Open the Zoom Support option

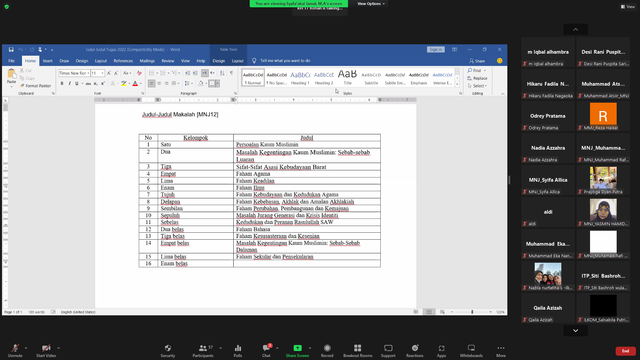pos(388,350)
